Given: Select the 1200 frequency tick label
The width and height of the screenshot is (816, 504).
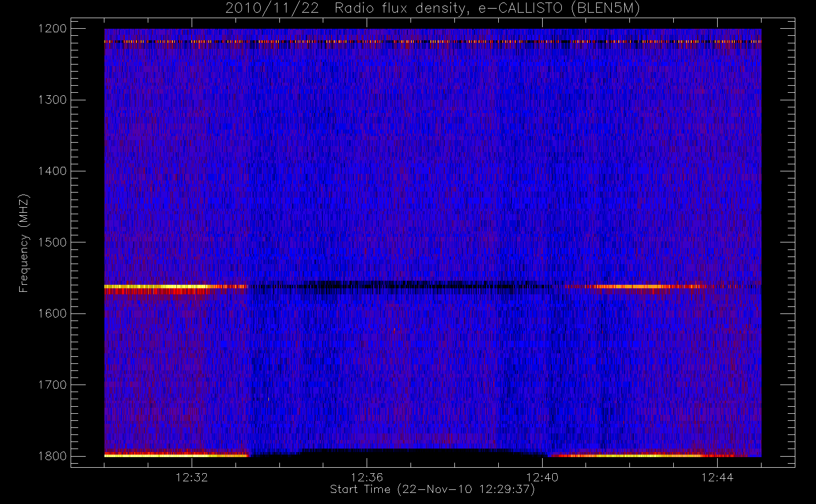Looking at the screenshot, I should tap(52, 29).
